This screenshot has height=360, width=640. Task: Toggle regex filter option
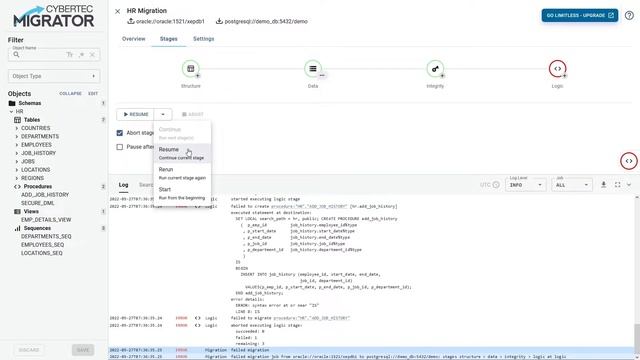click(x=81, y=55)
